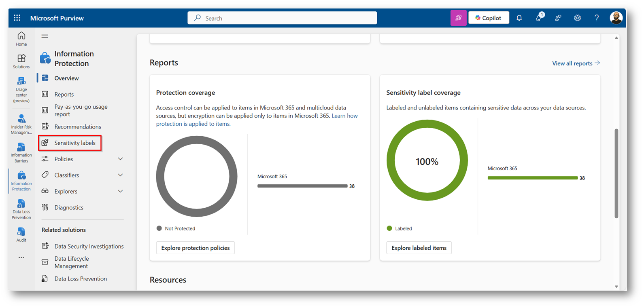644x308 pixels.
Task: Open Data Loss Prevention rail icon
Action: (21, 209)
